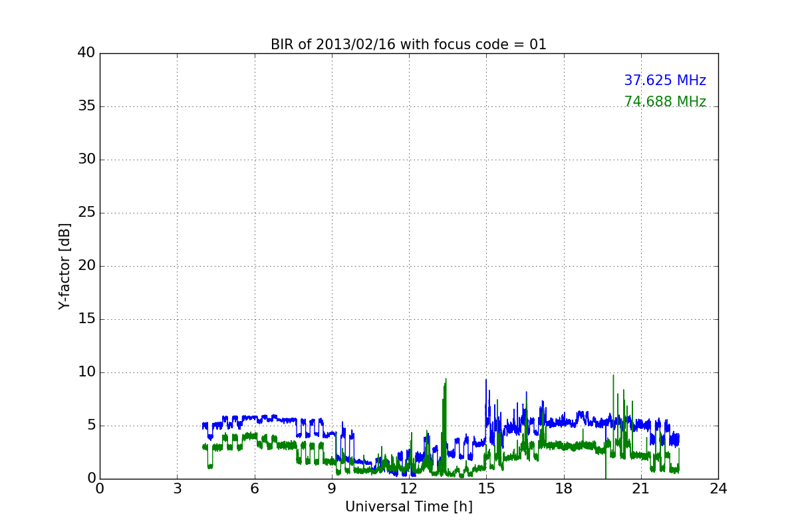Viewport: 798px width, 532px height.
Task: Click the y-axis tick label 5
Action: pyautogui.click(x=90, y=426)
